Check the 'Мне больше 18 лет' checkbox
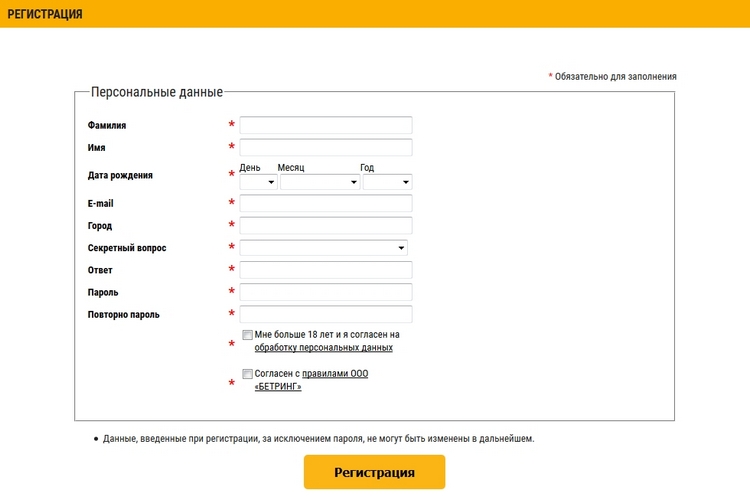 (247, 335)
